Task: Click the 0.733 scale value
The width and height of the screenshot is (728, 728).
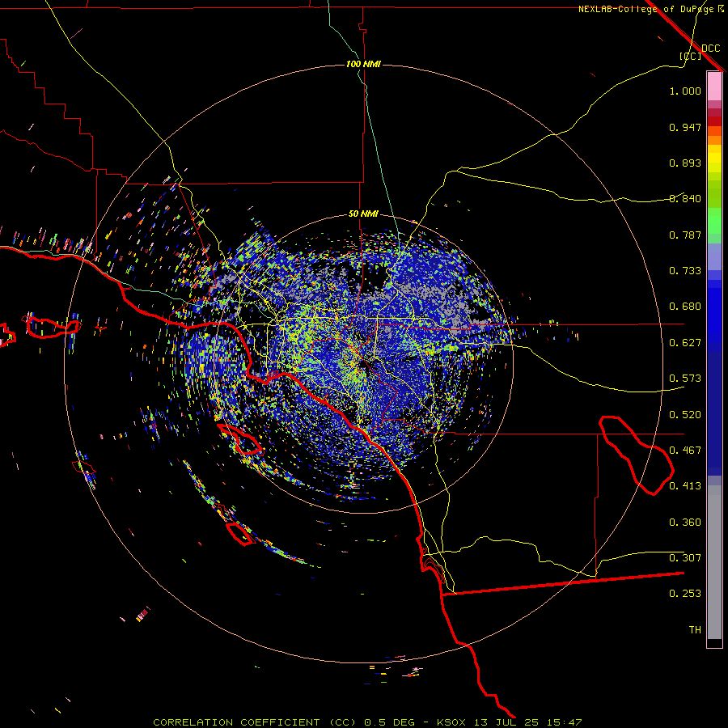Action: (x=685, y=271)
